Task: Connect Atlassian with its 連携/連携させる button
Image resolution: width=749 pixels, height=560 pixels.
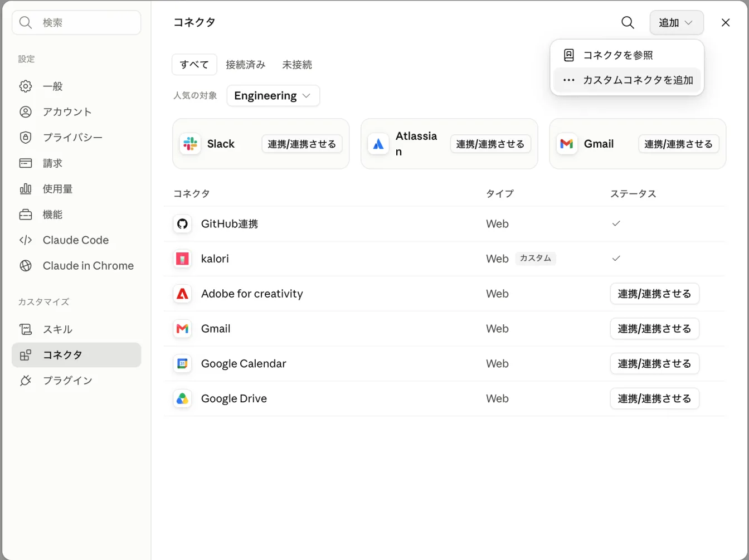Action: click(490, 144)
